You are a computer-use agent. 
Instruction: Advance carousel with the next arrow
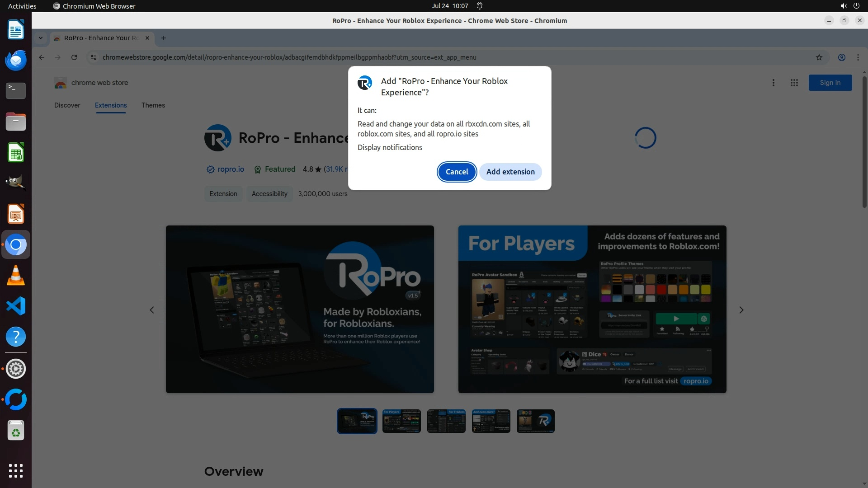pyautogui.click(x=741, y=310)
